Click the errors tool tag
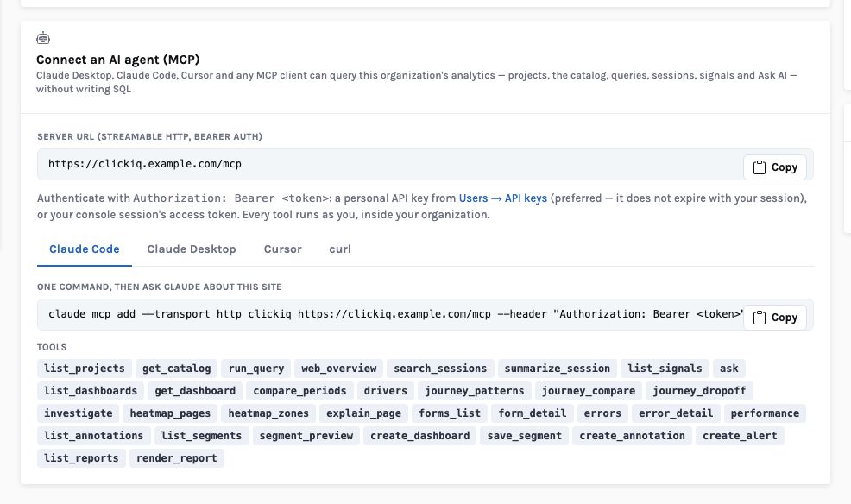This screenshot has width=851, height=504. pos(602,413)
